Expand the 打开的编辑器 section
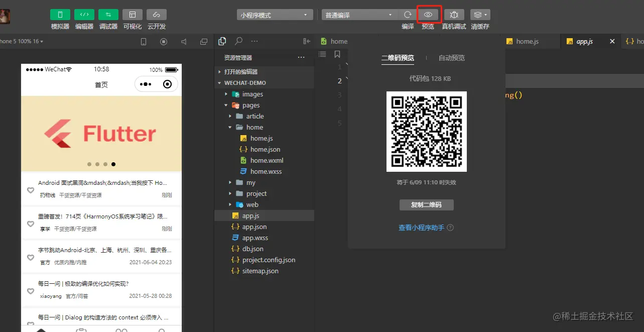This screenshot has width=644, height=332. click(x=264, y=72)
